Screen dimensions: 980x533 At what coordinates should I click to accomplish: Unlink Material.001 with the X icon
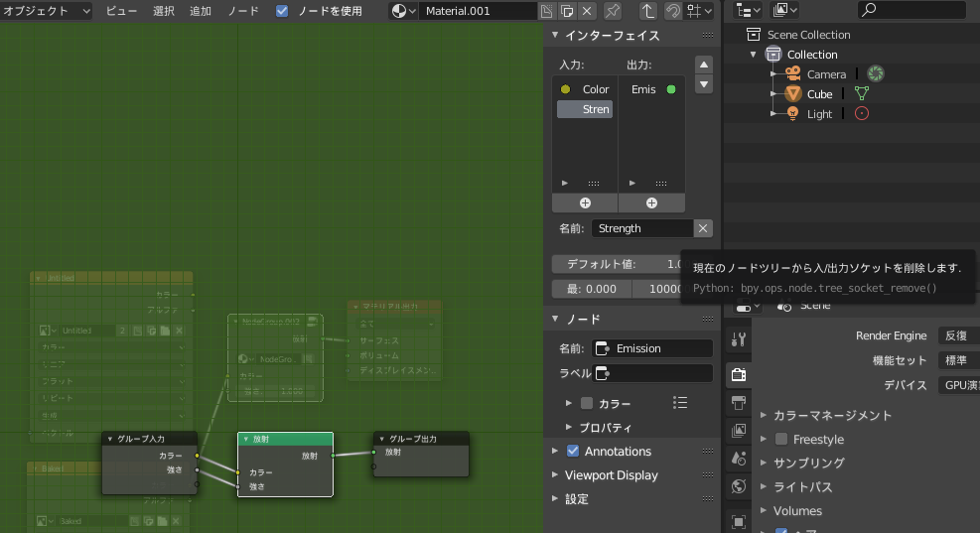(587, 11)
